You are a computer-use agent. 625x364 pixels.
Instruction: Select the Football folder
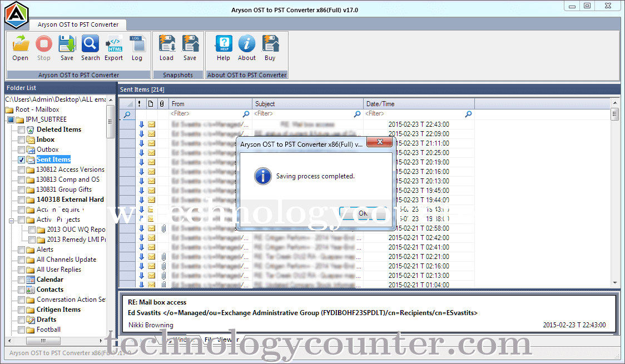pos(48,330)
